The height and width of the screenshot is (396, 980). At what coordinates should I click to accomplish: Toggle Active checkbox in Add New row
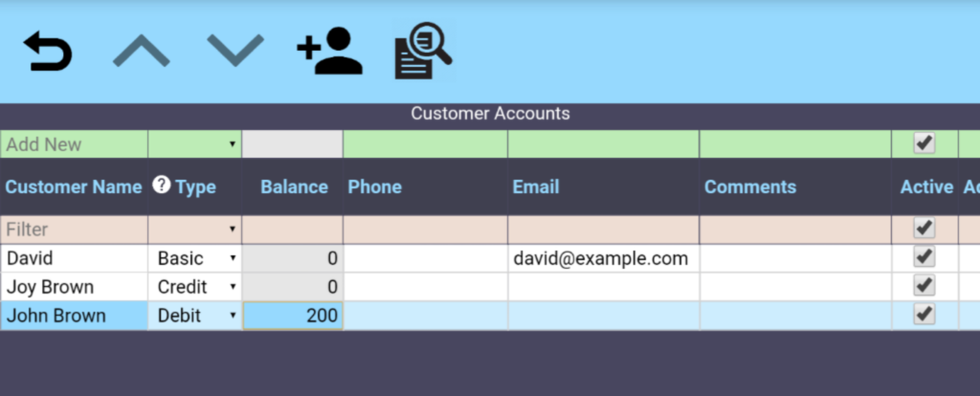(924, 143)
